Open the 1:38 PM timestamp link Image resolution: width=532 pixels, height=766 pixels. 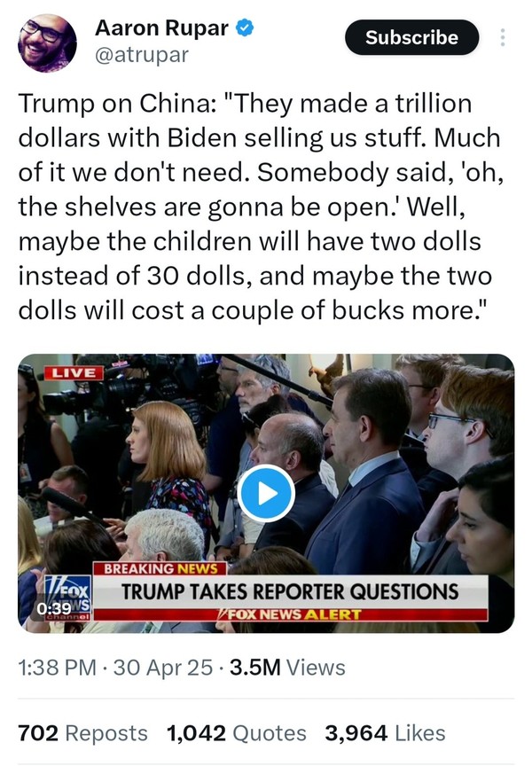click(57, 668)
